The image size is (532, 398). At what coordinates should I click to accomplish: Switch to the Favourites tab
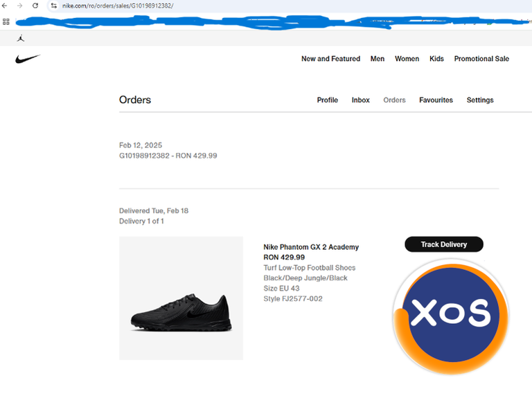click(x=436, y=100)
